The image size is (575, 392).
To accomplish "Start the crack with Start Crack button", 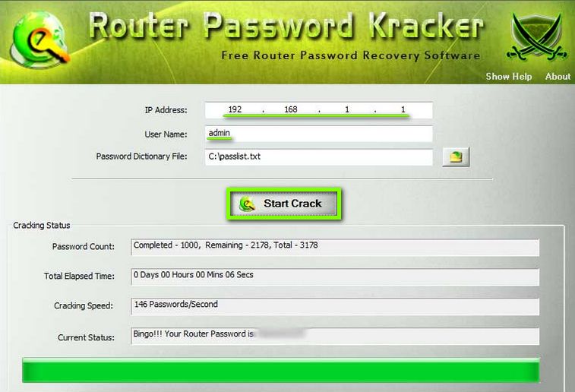I will [x=284, y=204].
